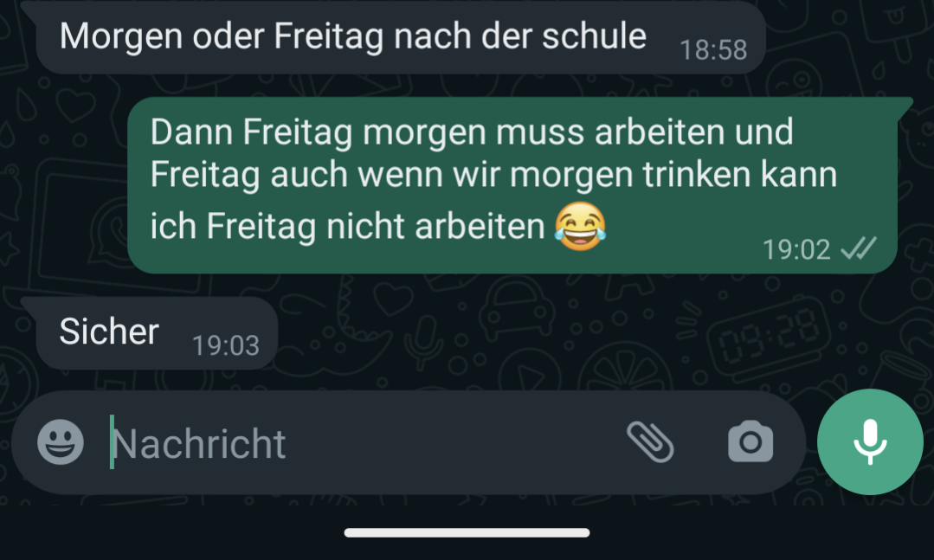Screen dimensions: 934x560
Task: Open the camera from message bar
Action: coord(750,441)
